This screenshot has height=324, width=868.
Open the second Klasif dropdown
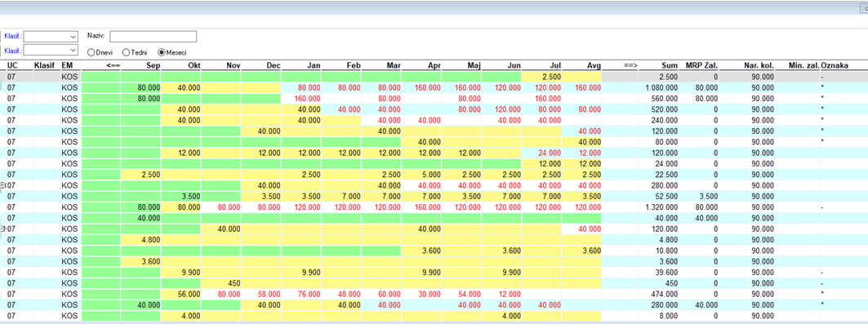point(51,51)
